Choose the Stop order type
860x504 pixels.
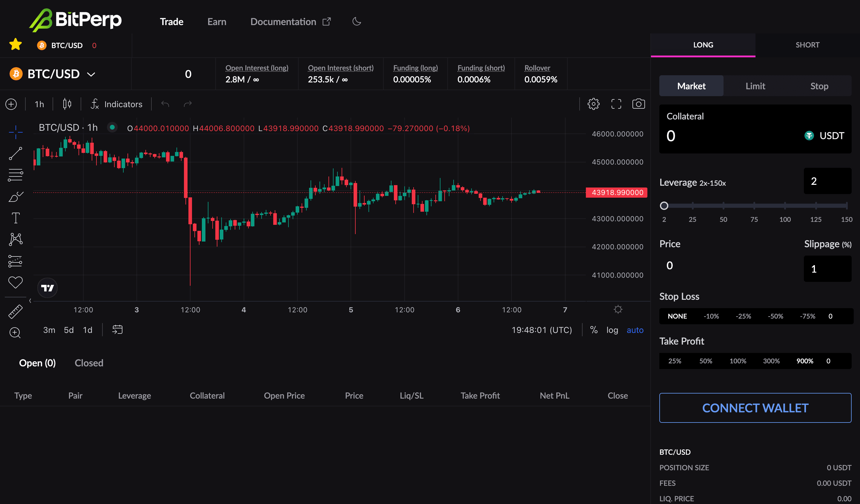click(819, 86)
